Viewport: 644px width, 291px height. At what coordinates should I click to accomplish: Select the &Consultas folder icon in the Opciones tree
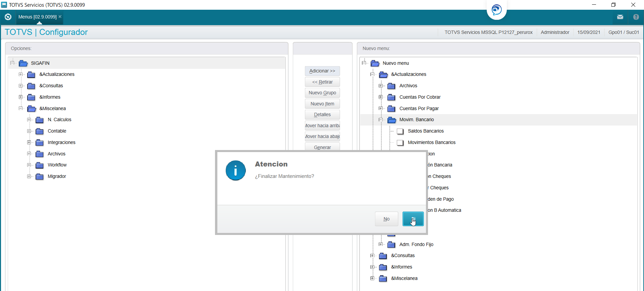click(31, 86)
